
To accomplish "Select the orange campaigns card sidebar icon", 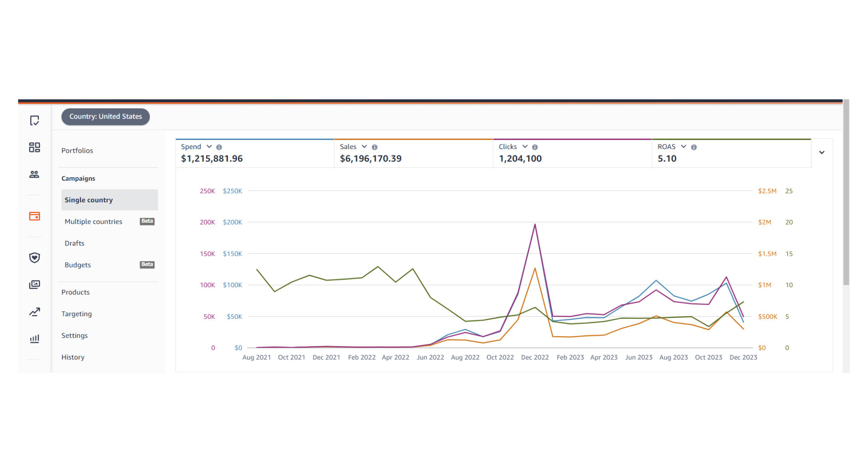I will (x=34, y=216).
